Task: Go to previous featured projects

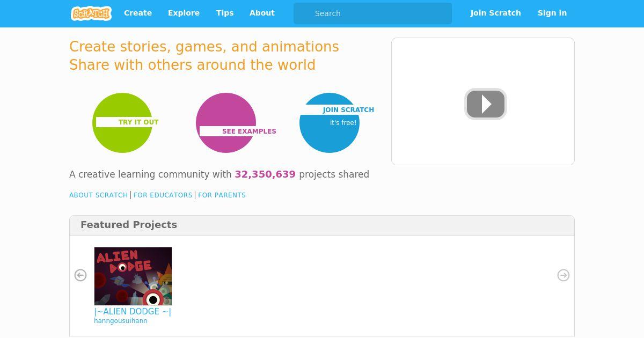Action: (80, 275)
